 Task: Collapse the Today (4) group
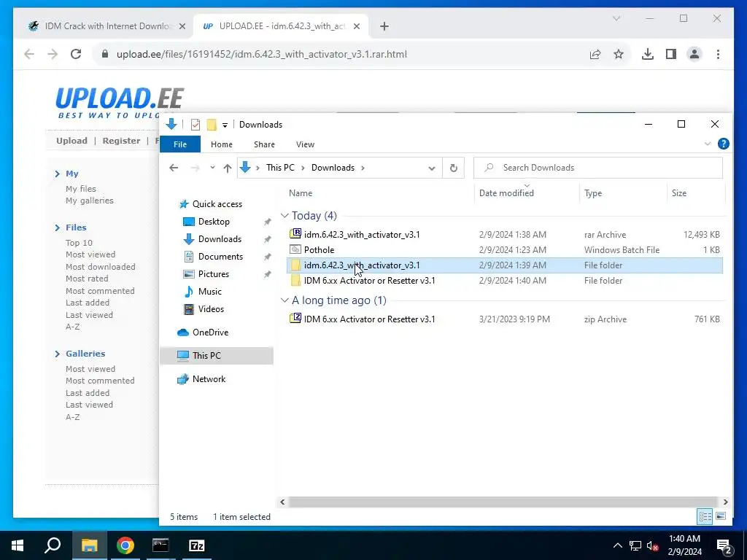pos(285,216)
